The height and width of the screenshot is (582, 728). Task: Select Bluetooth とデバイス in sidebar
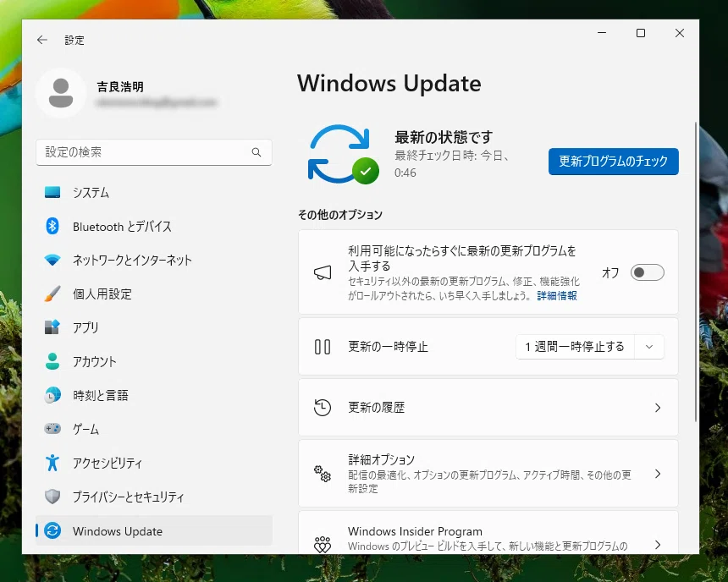[154, 226]
